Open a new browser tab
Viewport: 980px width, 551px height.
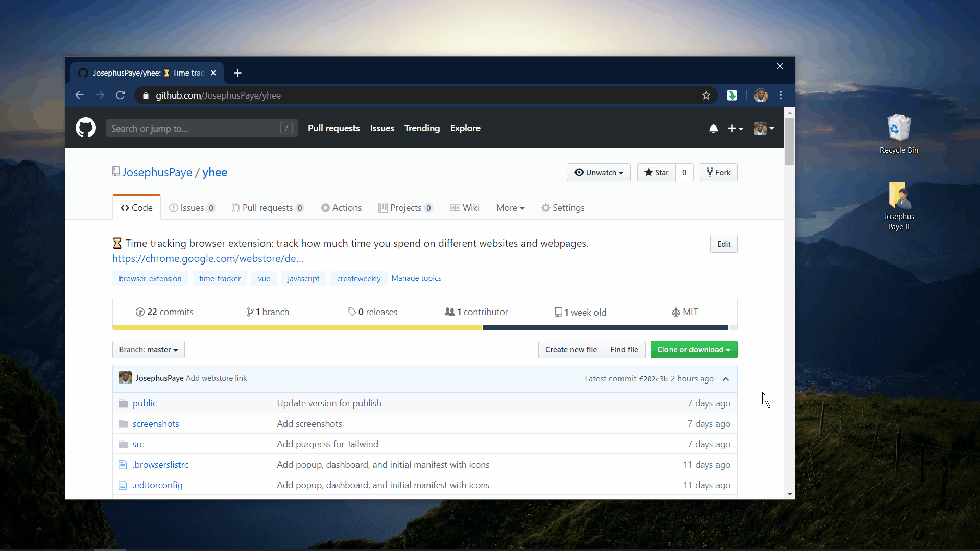click(x=237, y=73)
